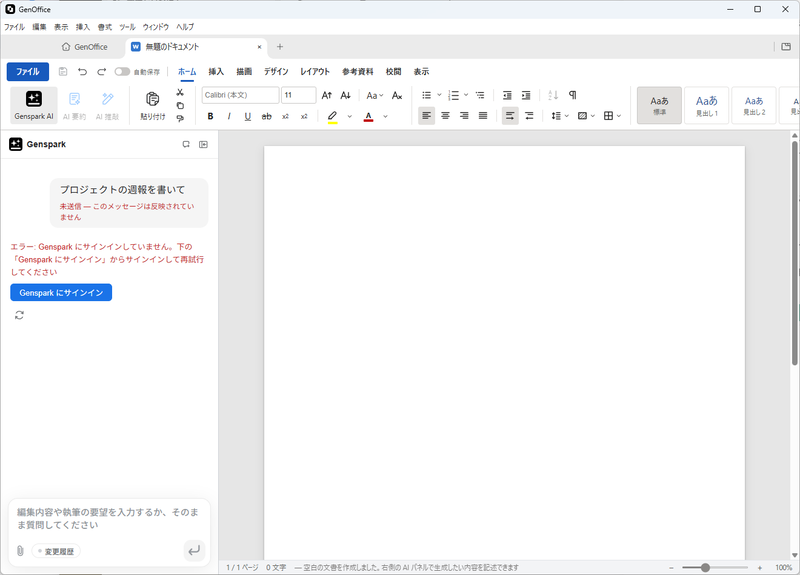Screen dimensions: 800x575
Task: Open the Genspark AI panel button
Action: (x=34, y=106)
